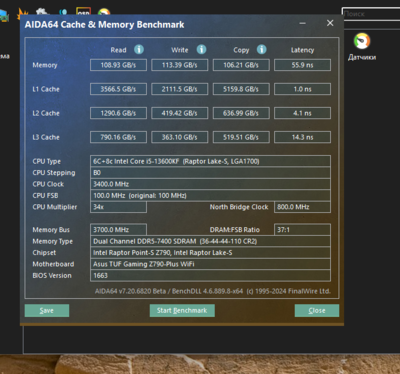The width and height of the screenshot is (400, 374).
Task: Click the Поиск search field
Action: pos(371,14)
